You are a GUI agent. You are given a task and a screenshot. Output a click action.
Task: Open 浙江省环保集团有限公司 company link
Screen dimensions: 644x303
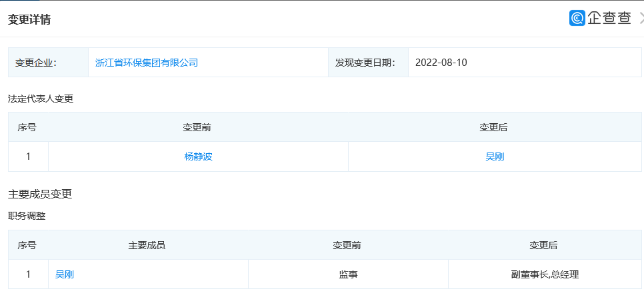pos(147,63)
